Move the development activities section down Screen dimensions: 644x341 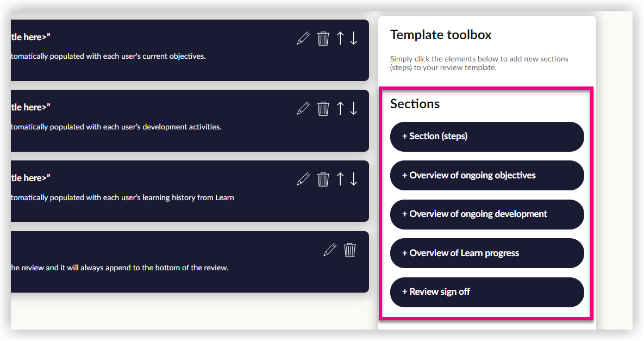354,108
